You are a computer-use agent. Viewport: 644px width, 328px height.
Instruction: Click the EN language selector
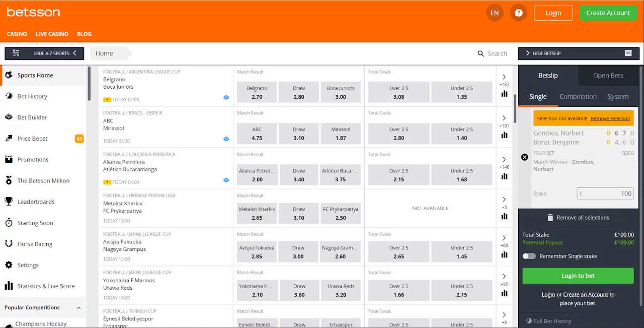495,13
